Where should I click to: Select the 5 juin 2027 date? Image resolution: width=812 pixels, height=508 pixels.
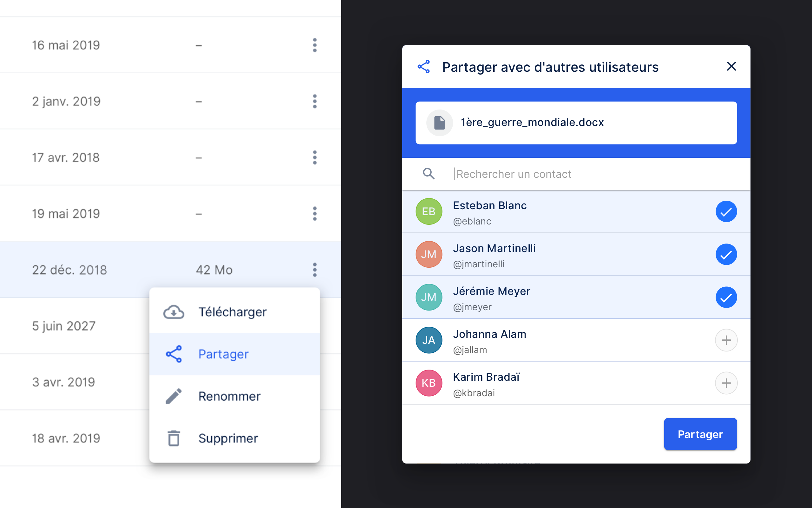[x=64, y=326]
